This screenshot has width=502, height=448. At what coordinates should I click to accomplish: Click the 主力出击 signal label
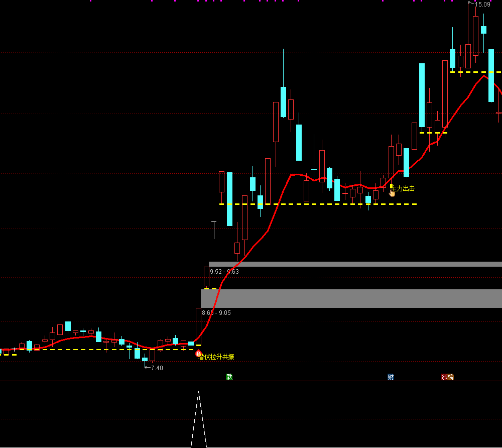tap(404, 189)
